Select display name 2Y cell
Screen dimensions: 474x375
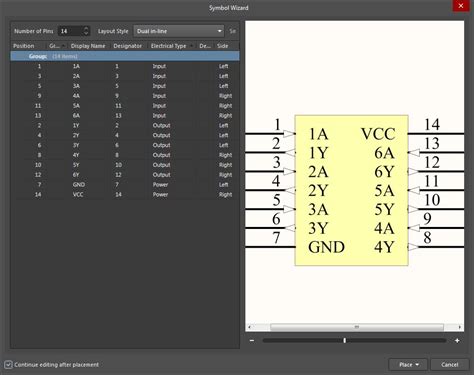[76, 135]
